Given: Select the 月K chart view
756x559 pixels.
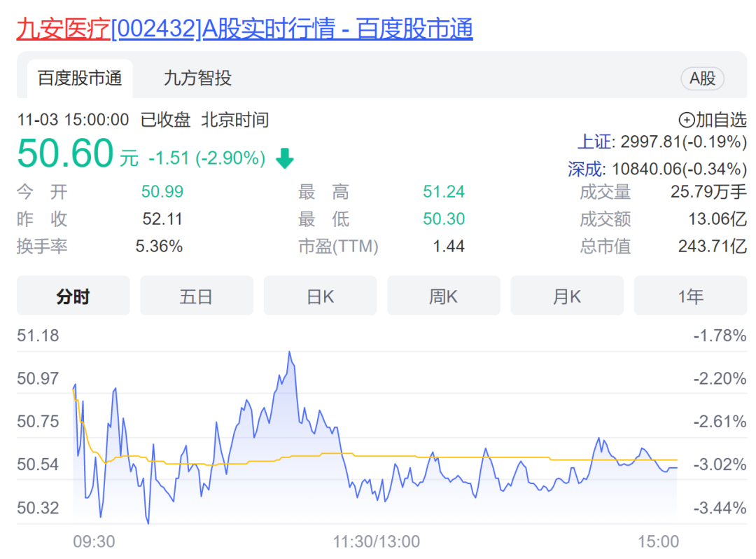Looking at the screenshot, I should pos(567,296).
